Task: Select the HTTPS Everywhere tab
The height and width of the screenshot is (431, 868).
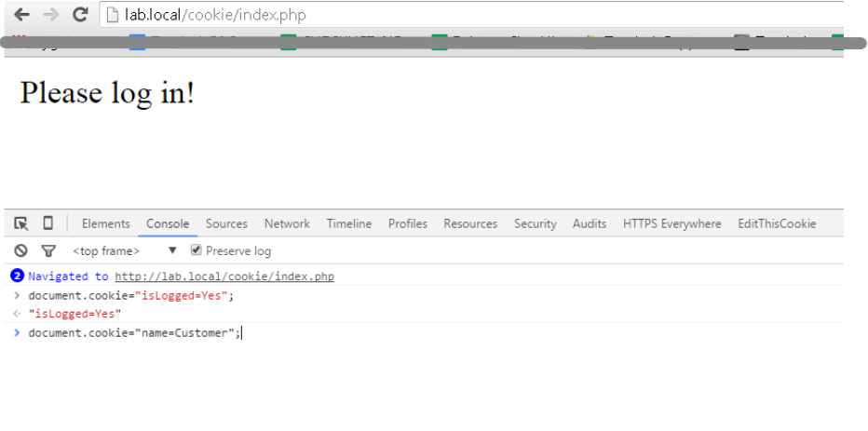Action: [x=672, y=223]
